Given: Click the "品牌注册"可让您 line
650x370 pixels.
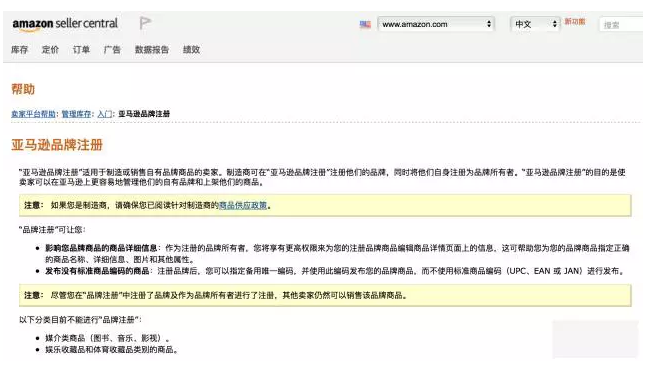Looking at the screenshot, I should tap(52, 230).
